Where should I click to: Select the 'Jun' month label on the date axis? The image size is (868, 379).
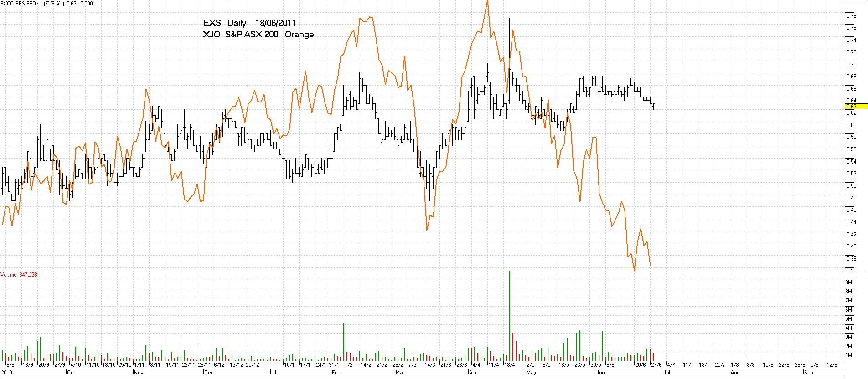click(600, 373)
